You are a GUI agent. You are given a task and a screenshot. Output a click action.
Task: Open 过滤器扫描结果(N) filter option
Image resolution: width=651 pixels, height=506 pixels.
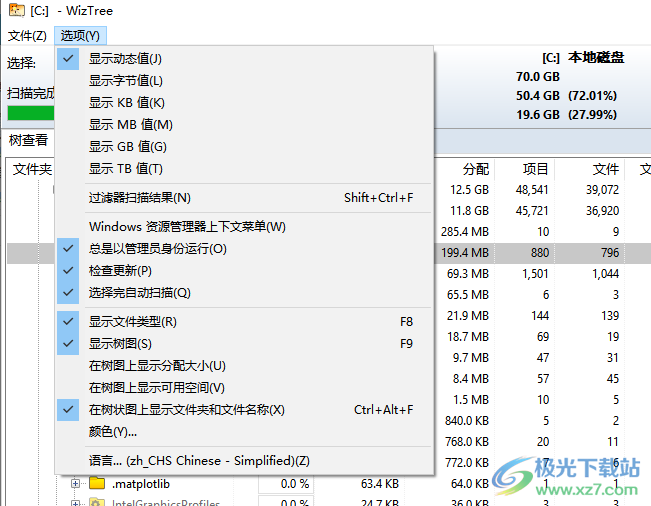click(x=245, y=198)
